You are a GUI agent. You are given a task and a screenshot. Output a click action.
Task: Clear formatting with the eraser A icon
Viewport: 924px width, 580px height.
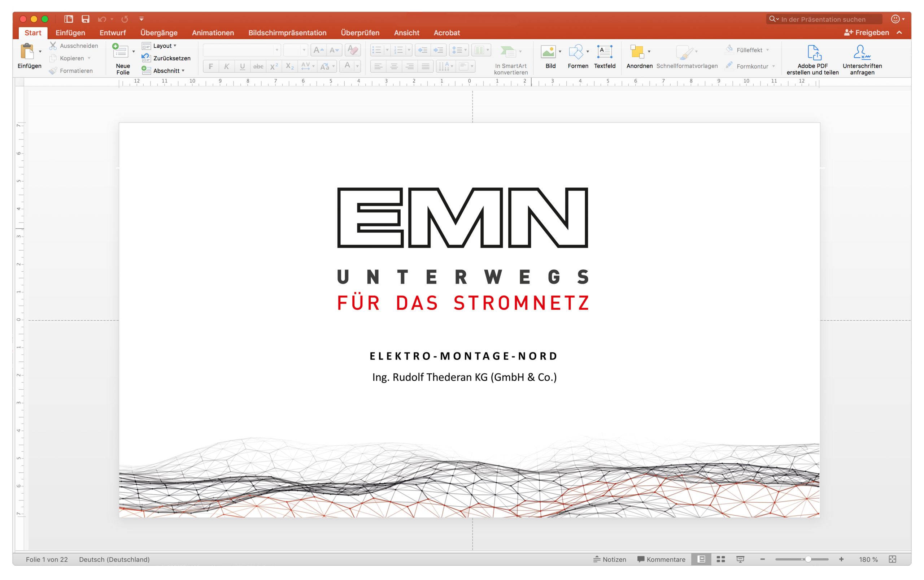pos(352,50)
